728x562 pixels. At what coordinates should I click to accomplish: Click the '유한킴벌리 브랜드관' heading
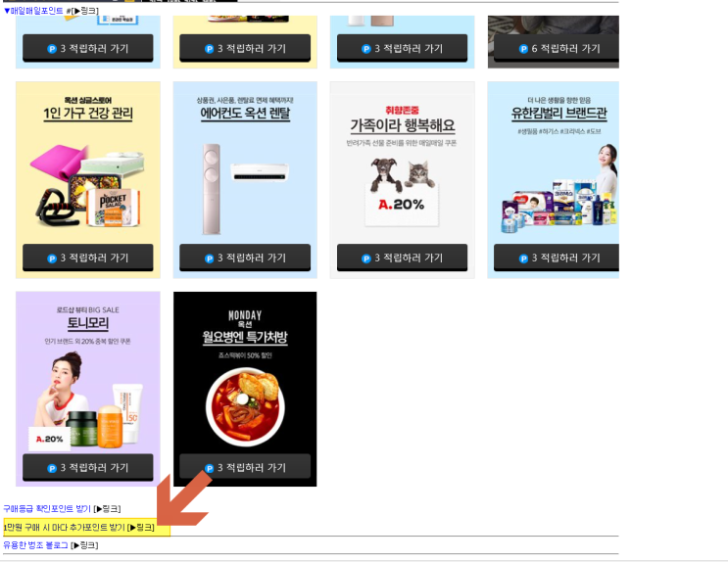pyautogui.click(x=559, y=114)
